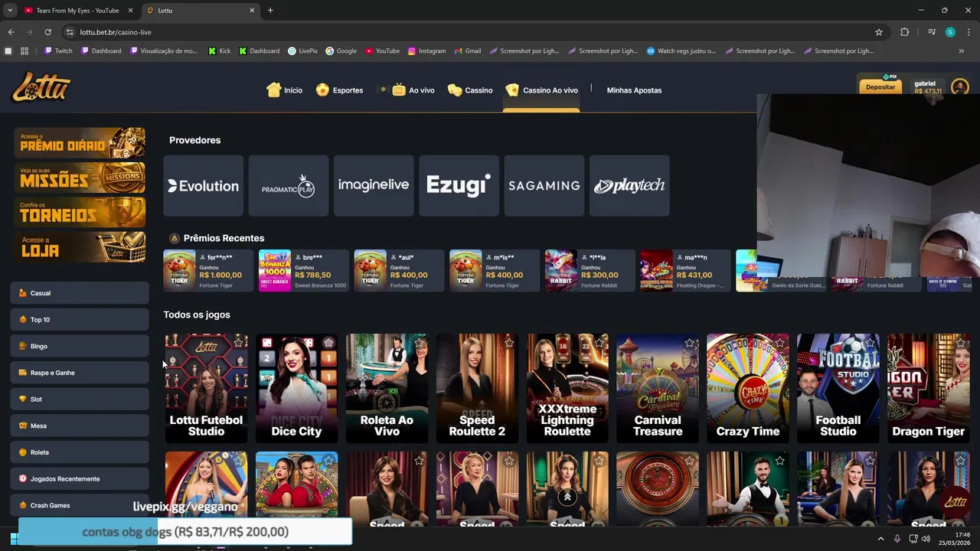Filter by Evolution provider
980x551 pixels.
(204, 186)
